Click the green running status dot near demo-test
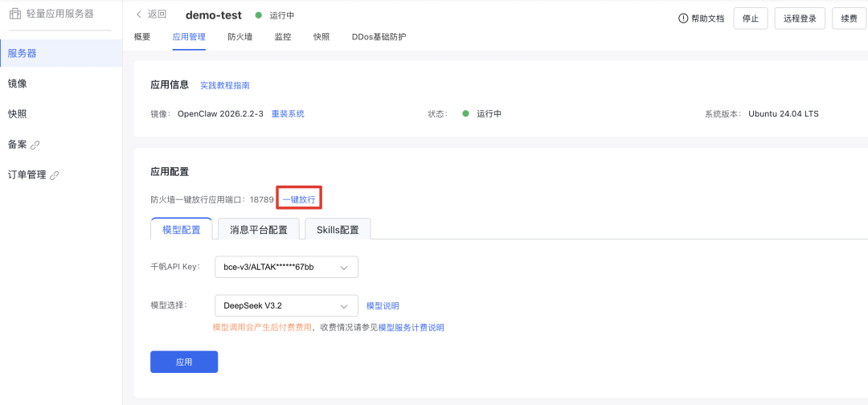868x405 pixels. [x=259, y=15]
